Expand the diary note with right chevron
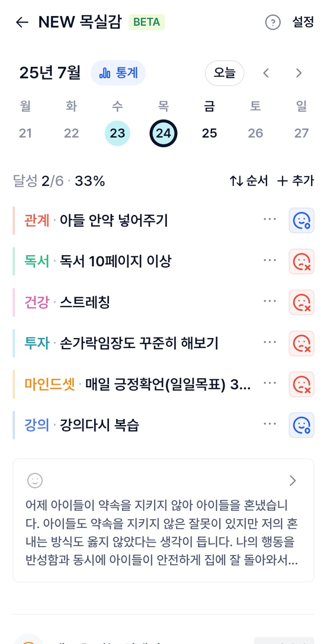 (293, 481)
